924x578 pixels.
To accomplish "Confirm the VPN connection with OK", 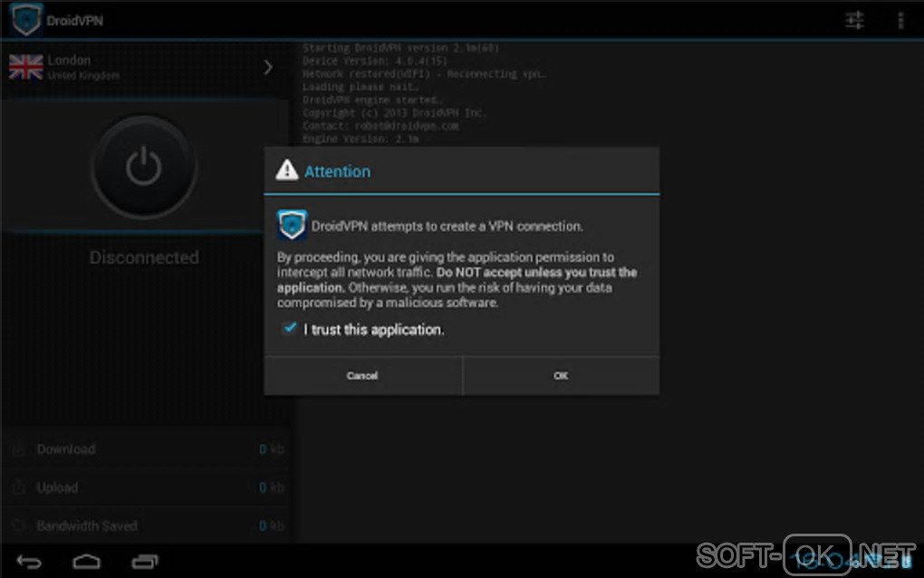I will (561, 375).
